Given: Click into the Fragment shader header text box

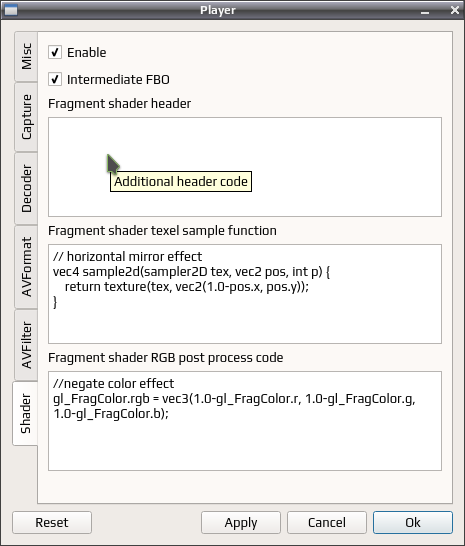Looking at the screenshot, I should pyautogui.click(x=245, y=167).
